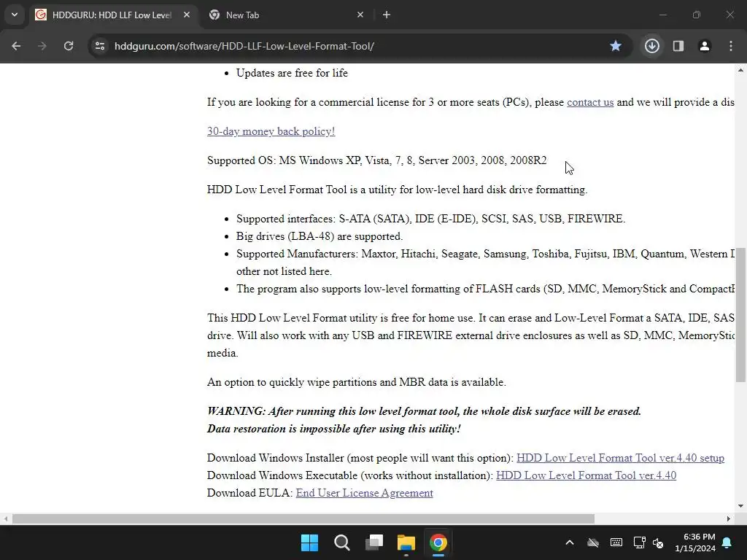Click the scroll down arrow
The height and width of the screenshot is (560, 747).
[740, 506]
